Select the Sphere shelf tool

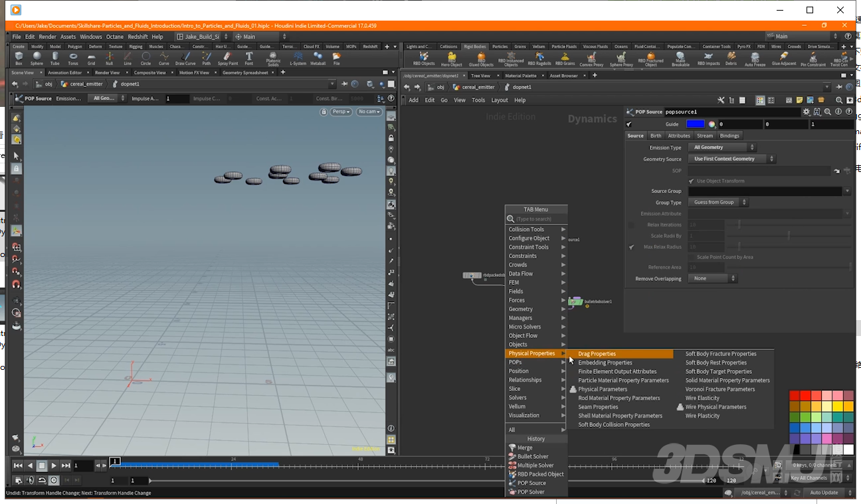[37, 59]
